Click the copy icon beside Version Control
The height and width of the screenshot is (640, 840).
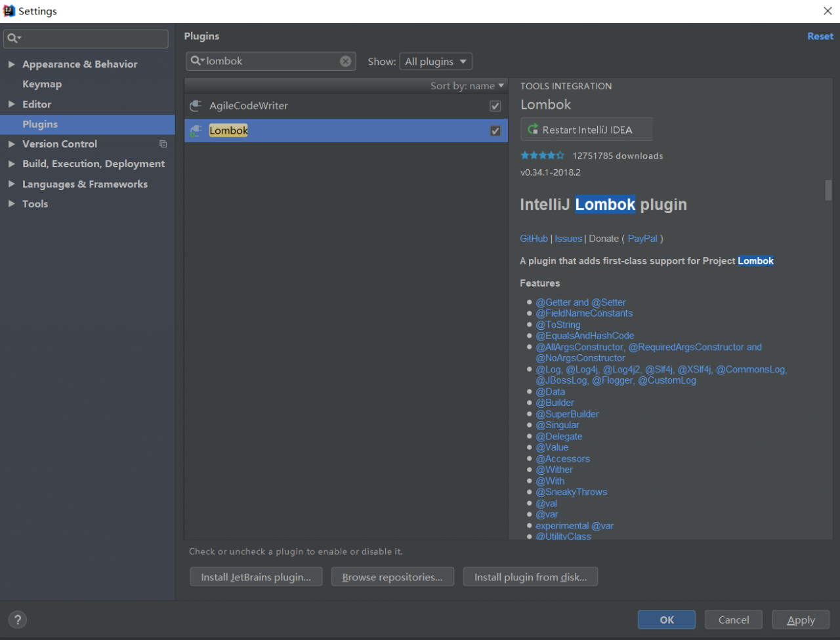pyautogui.click(x=163, y=144)
